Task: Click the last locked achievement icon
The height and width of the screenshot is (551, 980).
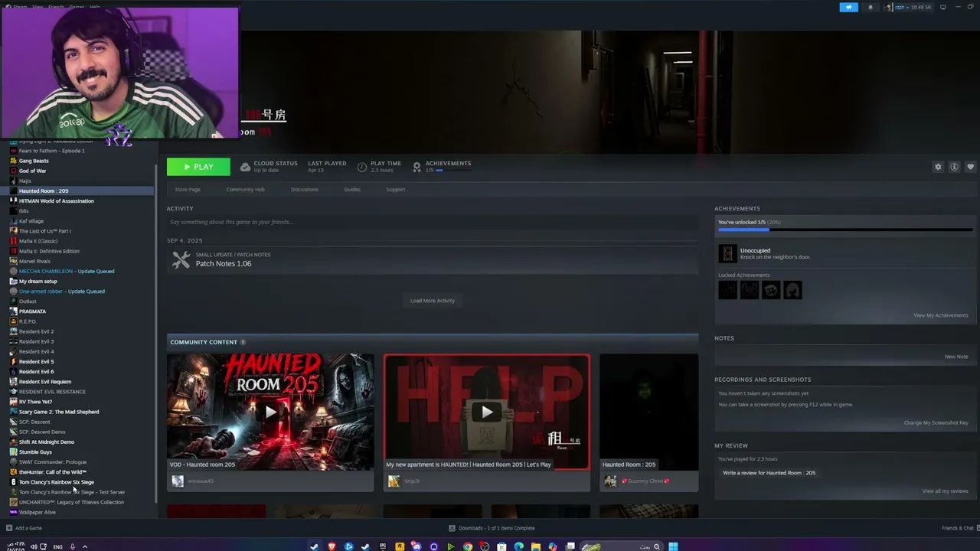Action: (x=792, y=290)
